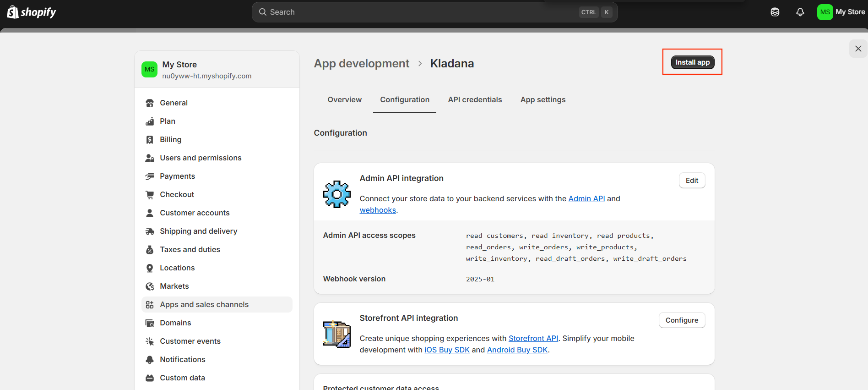Click the Billing receipt icon

150,140
